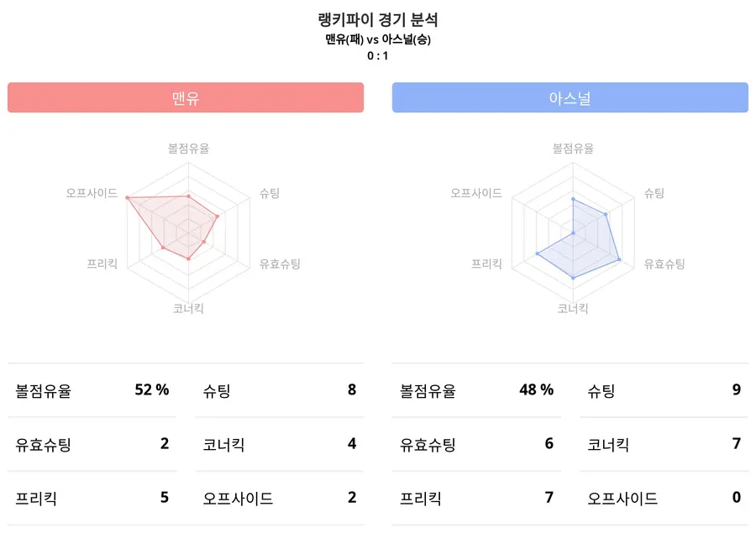
Task: Click 슈팅 label on 맨유 radar chart
Action: tap(270, 193)
